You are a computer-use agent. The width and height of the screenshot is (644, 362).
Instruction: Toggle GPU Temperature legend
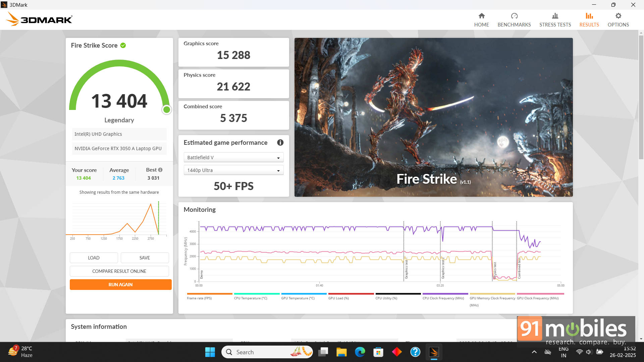coord(304,296)
